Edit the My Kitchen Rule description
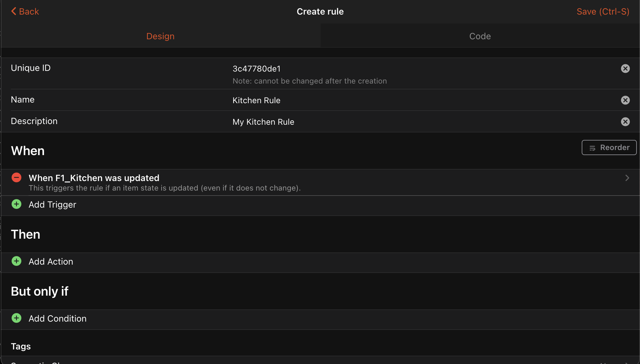This screenshot has width=640, height=364. pos(263,122)
